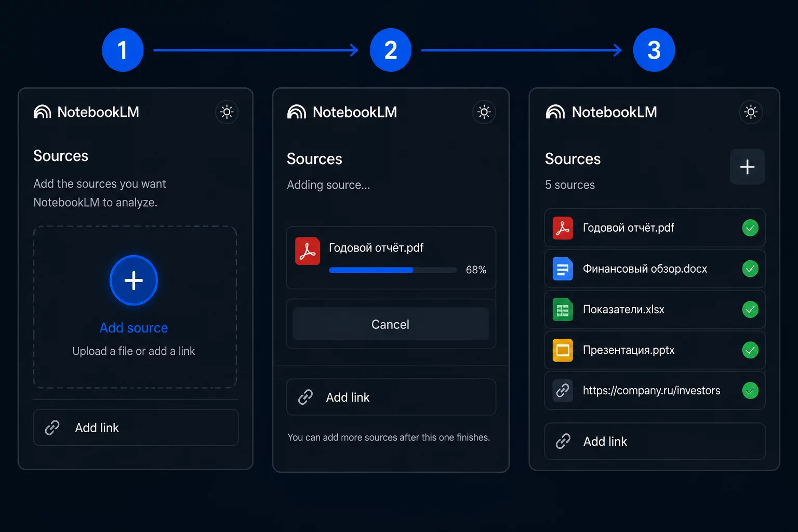Click the NotebookLM logo in step 2 panel

[342, 112]
